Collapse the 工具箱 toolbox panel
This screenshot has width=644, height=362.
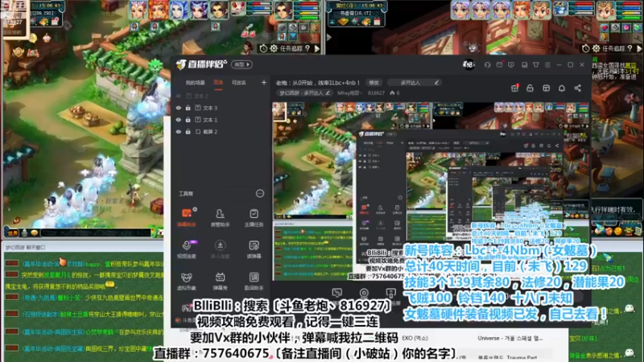click(x=259, y=193)
